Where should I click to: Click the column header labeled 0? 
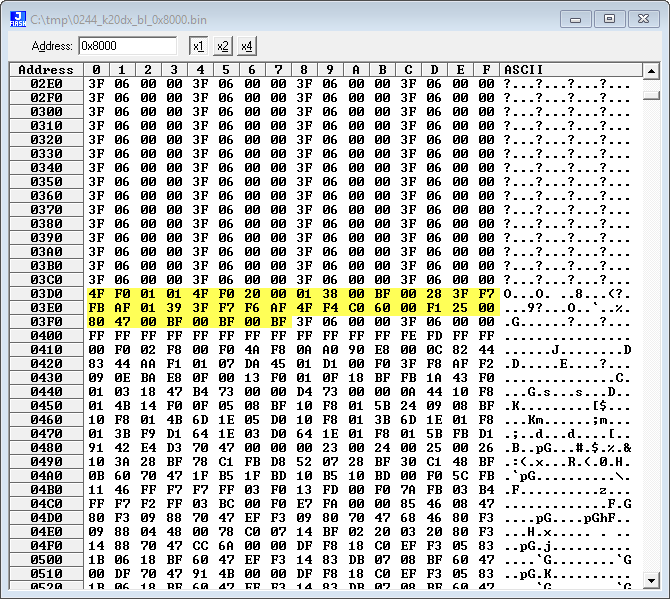click(97, 69)
